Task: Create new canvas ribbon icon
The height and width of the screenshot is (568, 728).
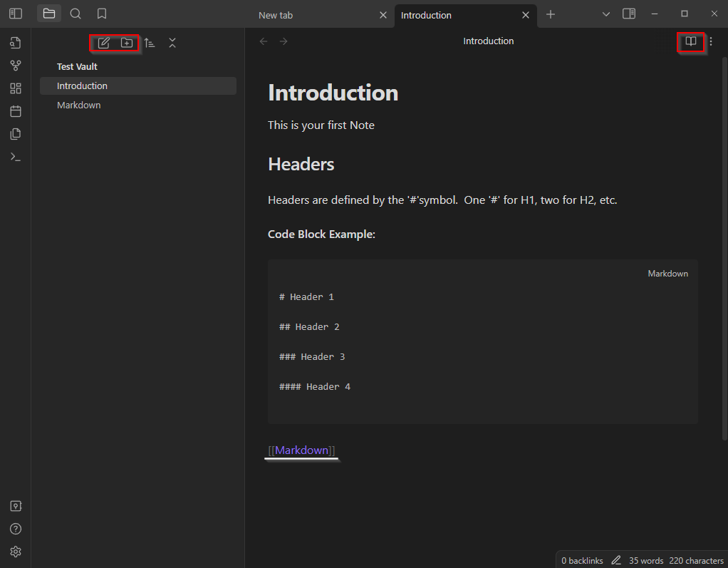Action: point(16,88)
